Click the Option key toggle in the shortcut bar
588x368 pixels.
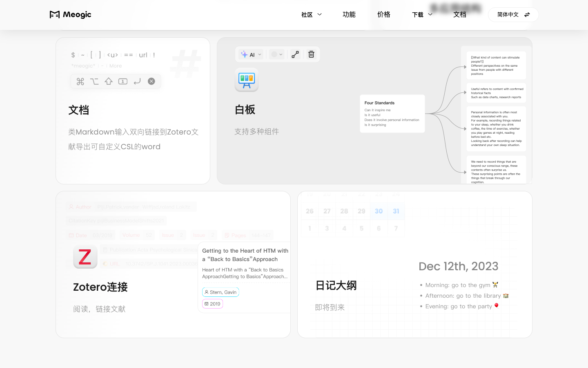pos(94,81)
